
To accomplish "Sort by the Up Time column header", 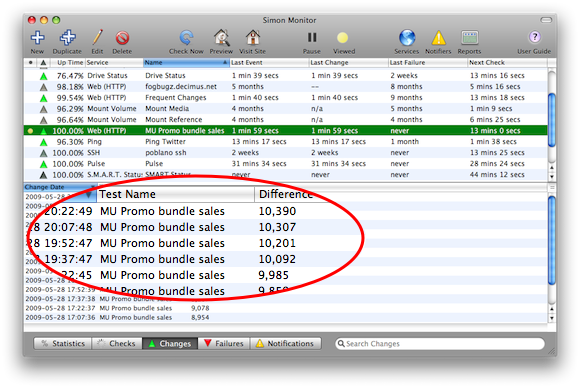I will click(67, 63).
